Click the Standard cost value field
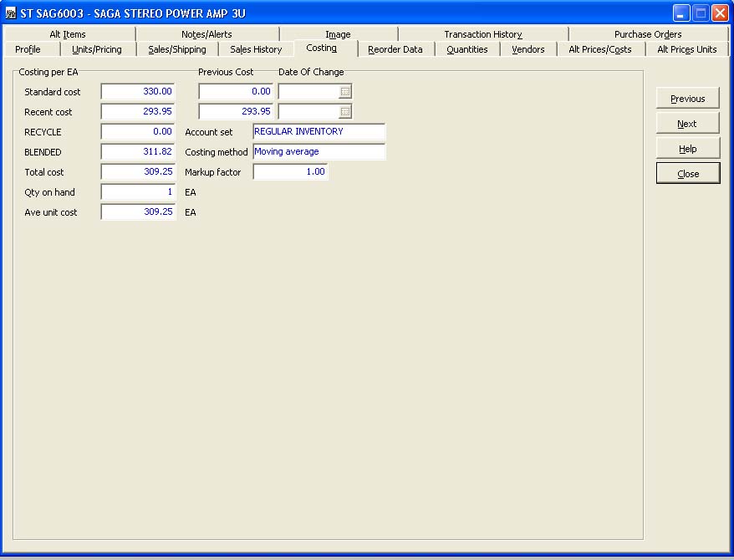The width and height of the screenshot is (734, 560). point(138,92)
